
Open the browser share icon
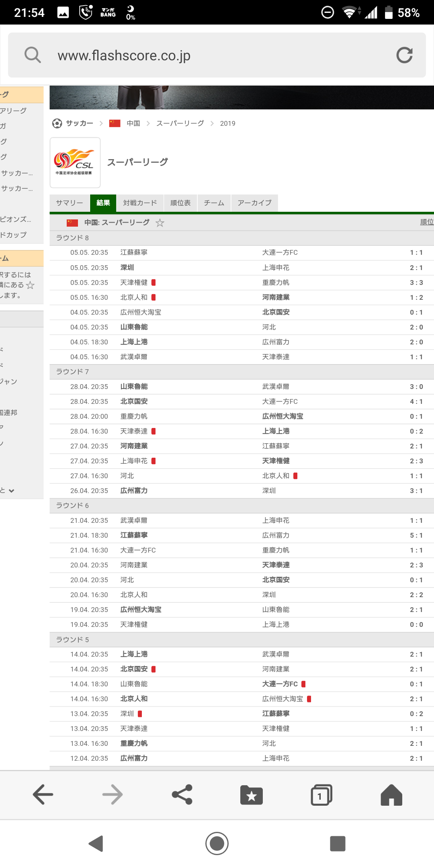182,794
